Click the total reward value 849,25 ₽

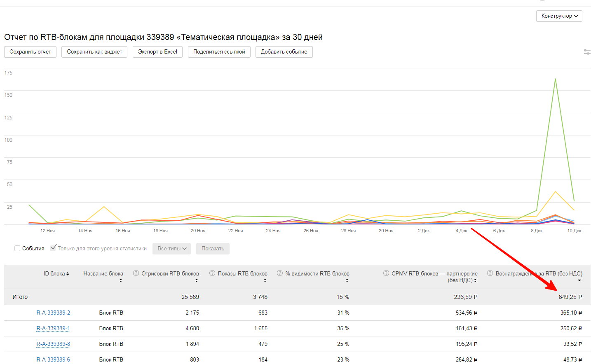click(x=570, y=297)
